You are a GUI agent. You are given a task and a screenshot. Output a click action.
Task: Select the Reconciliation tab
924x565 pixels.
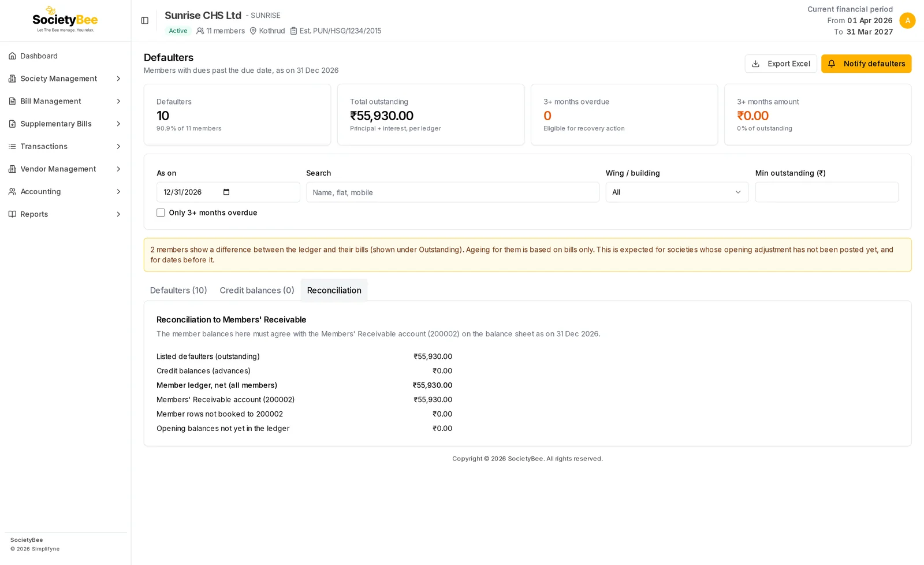pos(334,290)
